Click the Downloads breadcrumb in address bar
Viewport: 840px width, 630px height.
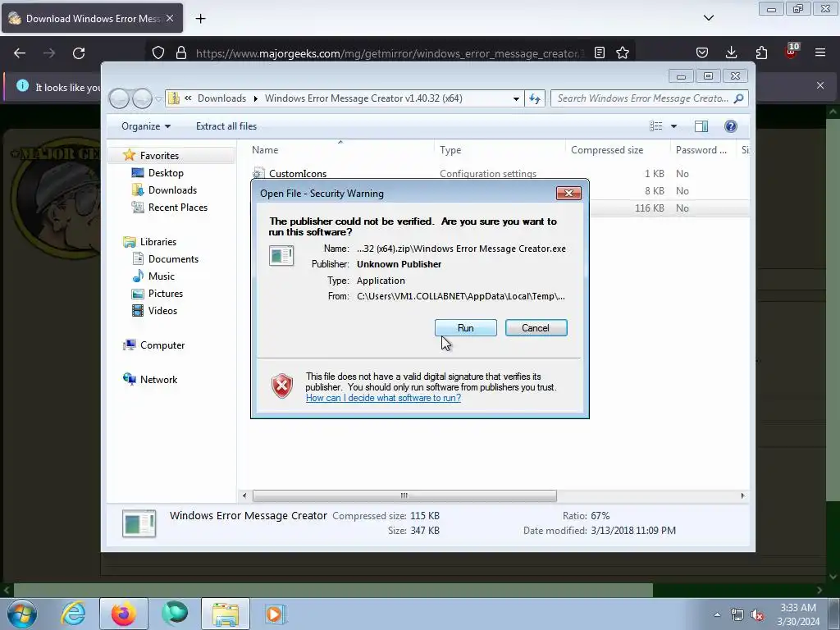(221, 98)
